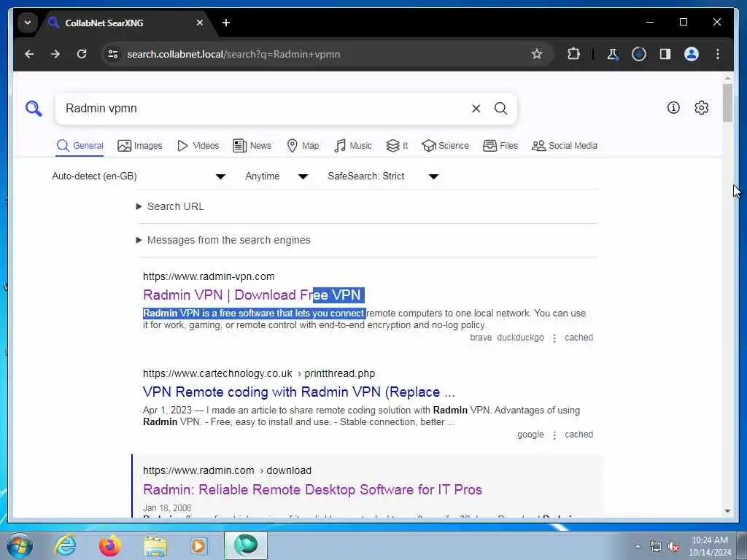The width and height of the screenshot is (747, 560).
Task: Close the CollabNet SearXNG tab
Action: (200, 23)
